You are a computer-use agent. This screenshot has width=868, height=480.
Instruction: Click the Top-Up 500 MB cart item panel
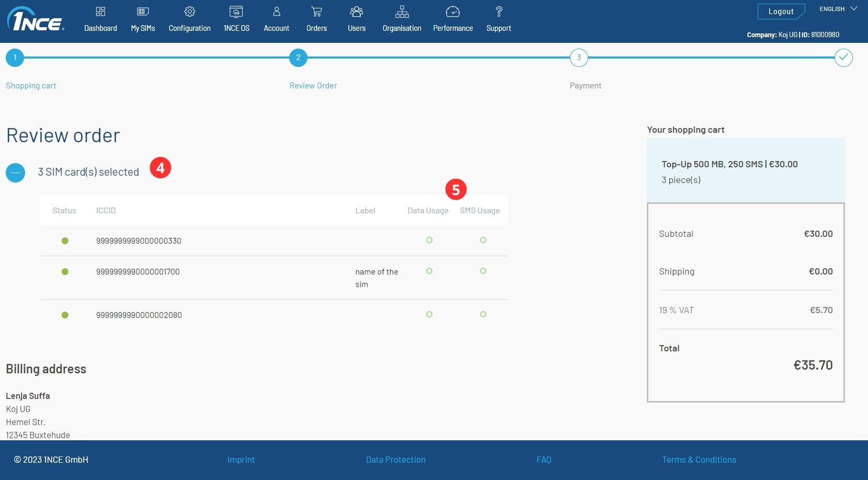(x=745, y=171)
